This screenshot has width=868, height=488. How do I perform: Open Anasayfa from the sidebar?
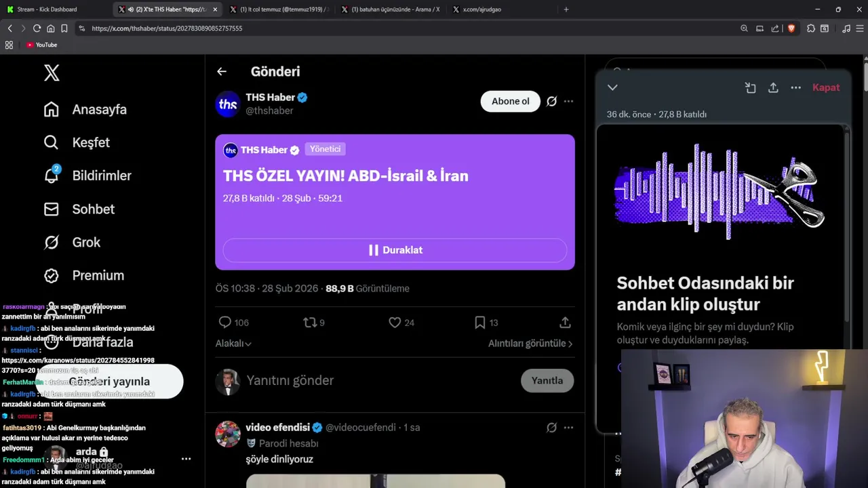click(x=85, y=109)
